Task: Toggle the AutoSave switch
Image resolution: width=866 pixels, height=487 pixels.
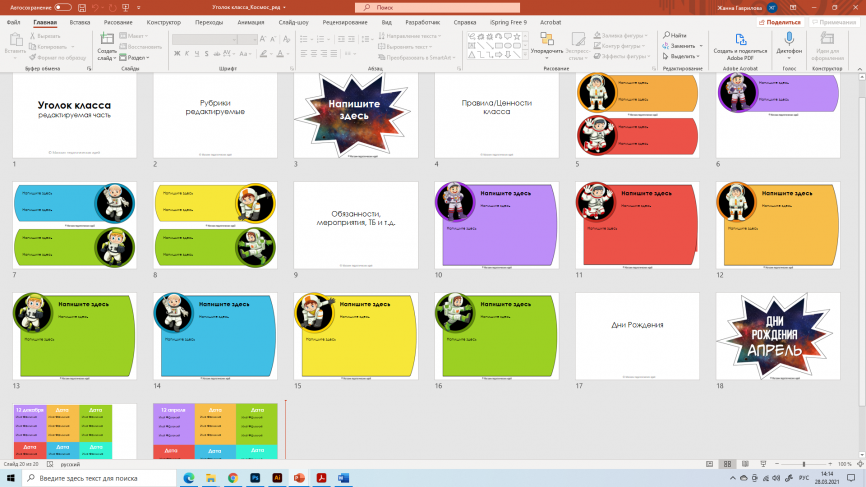Action: pos(63,7)
